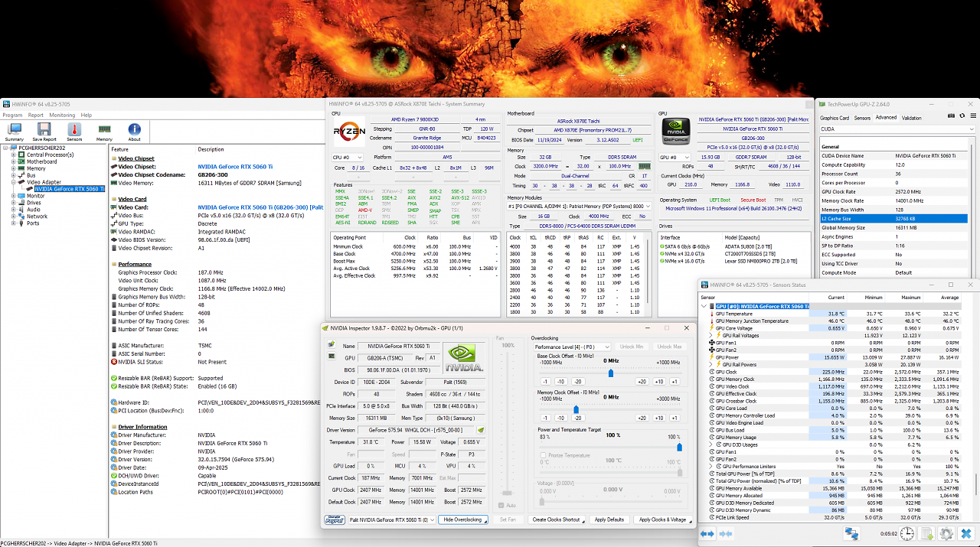Click Apply Clocks & Voltage button
980x547 pixels.
pyautogui.click(x=662, y=519)
